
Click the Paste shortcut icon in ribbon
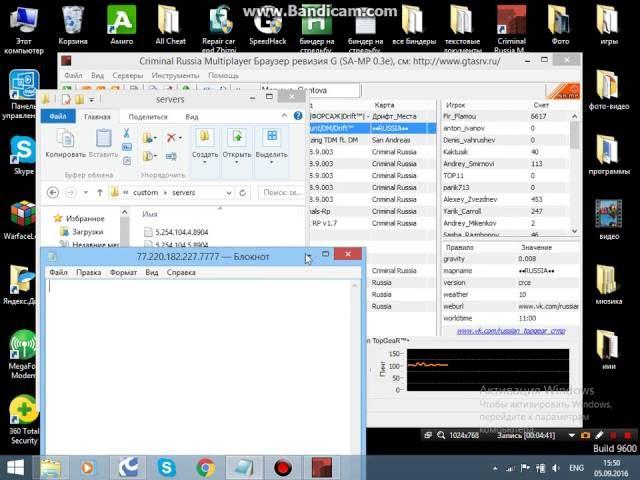click(127, 160)
